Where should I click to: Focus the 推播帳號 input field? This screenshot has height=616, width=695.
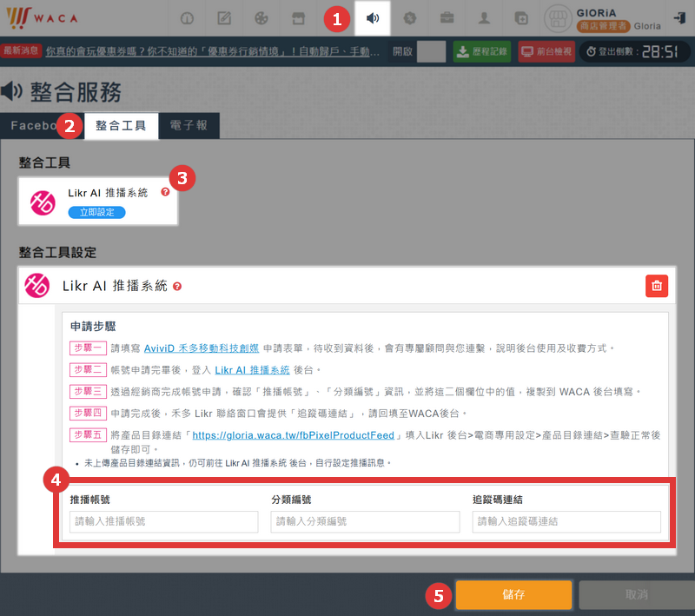click(x=164, y=521)
